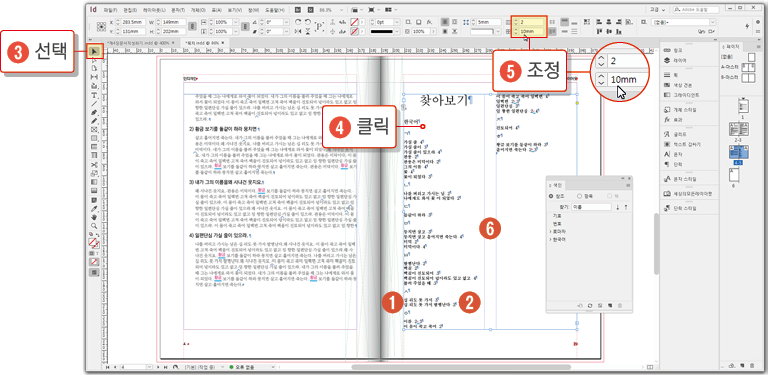Select the Scissors tool
768x375 pixels.
[x=95, y=165]
